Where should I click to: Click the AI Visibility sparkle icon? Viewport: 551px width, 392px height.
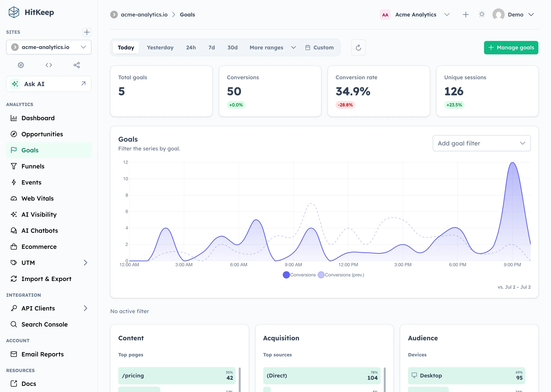click(x=14, y=214)
